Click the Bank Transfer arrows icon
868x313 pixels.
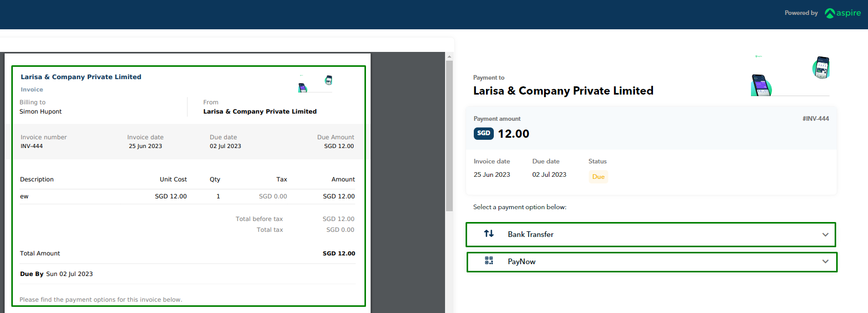point(489,234)
